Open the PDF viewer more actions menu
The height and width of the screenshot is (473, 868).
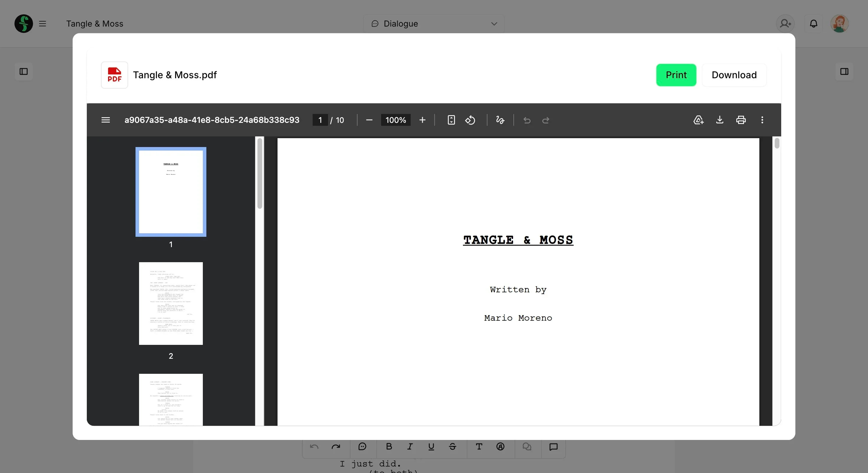point(762,120)
